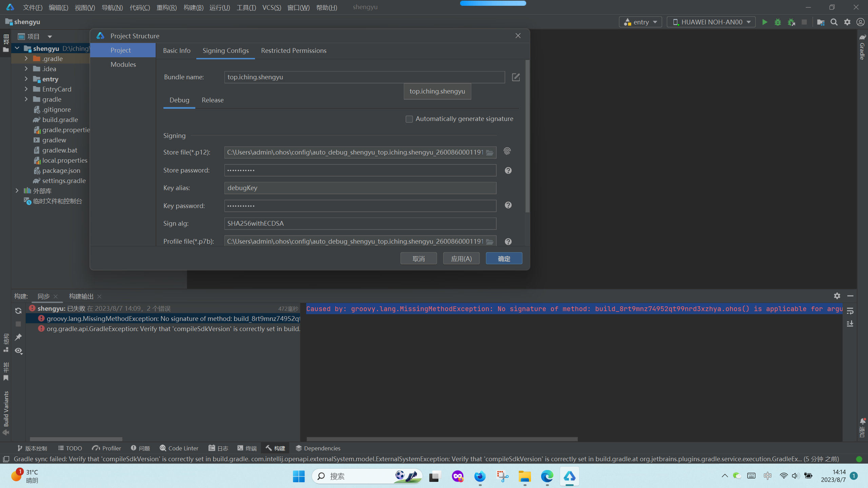Toggle the eye view options in build panel
The image size is (868, 488).
19,351
